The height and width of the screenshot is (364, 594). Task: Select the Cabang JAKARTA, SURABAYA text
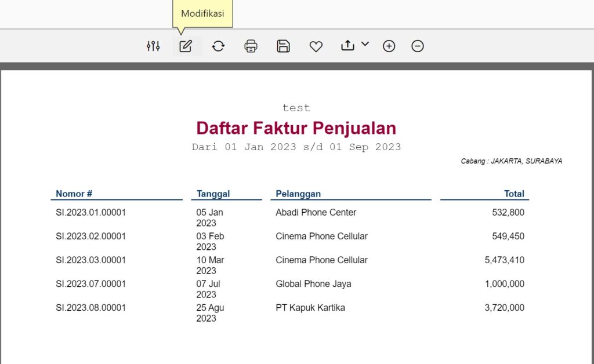click(x=511, y=161)
